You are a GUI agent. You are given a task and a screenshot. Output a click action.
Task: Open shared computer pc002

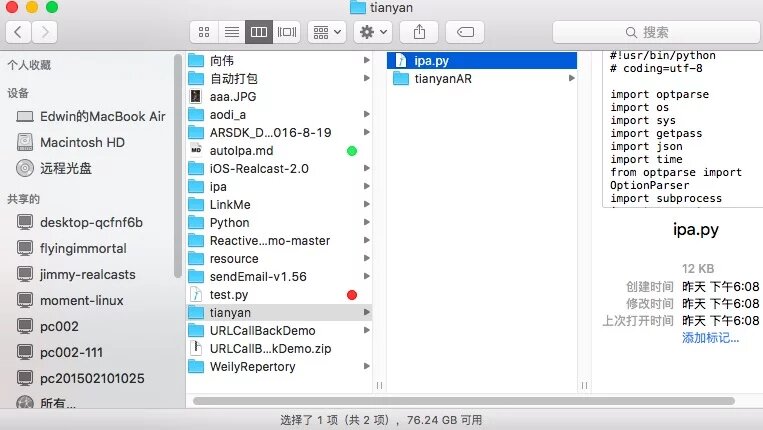click(x=47, y=326)
